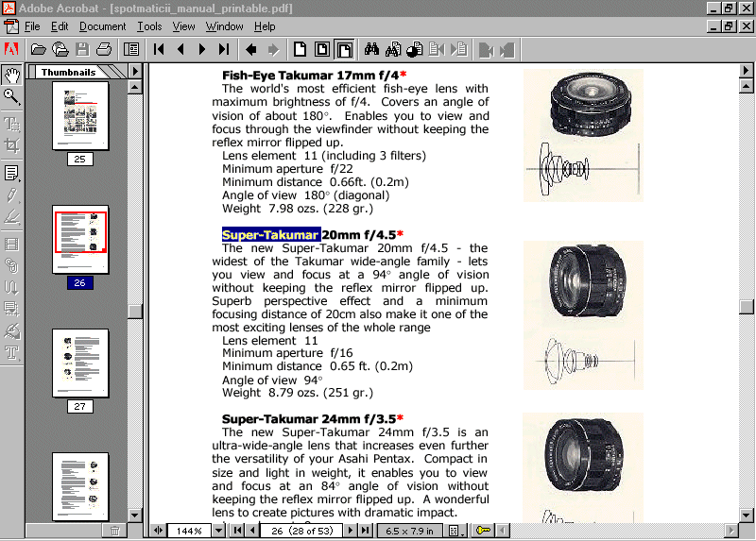756x541 pixels.
Task: Toggle the navigation pane toolbar button
Action: tap(131, 49)
